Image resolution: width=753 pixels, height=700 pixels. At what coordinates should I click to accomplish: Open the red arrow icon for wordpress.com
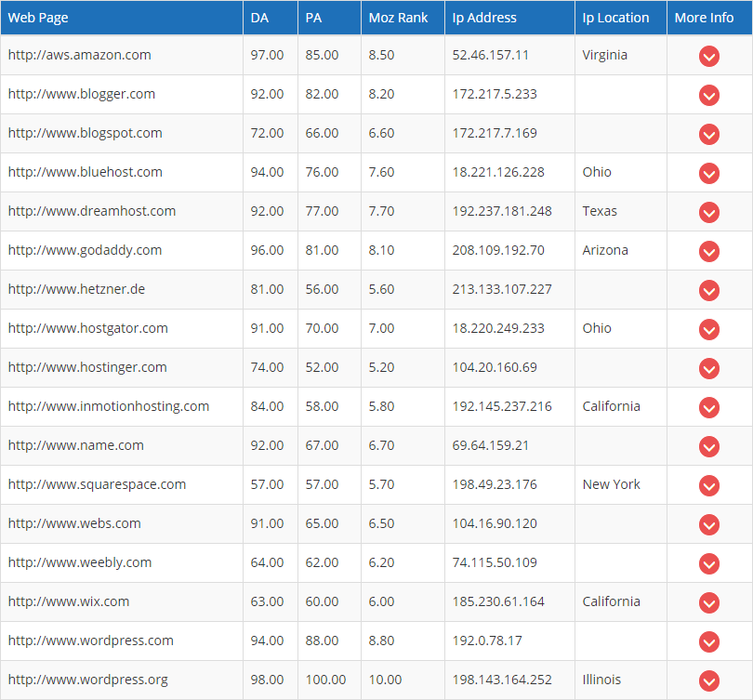point(708,642)
